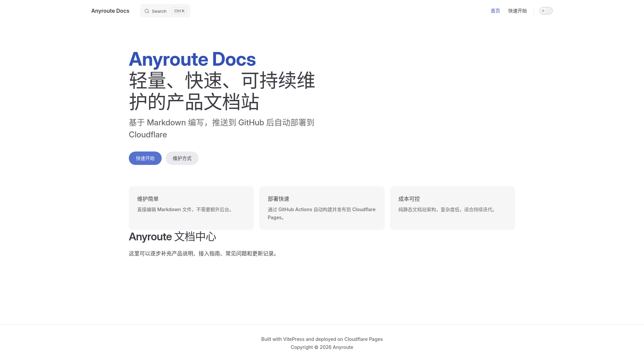This screenshot has width=644, height=362.
Task: Open the Search box
Action: [165, 11]
